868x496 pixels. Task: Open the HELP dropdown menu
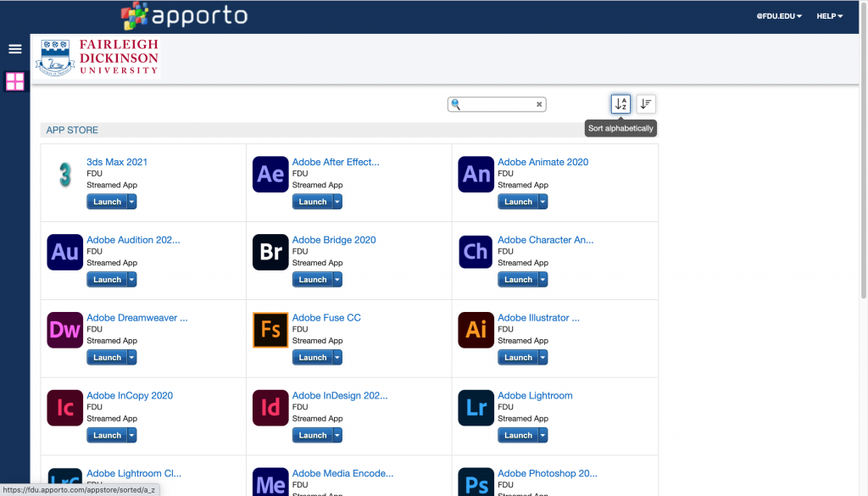(x=829, y=16)
